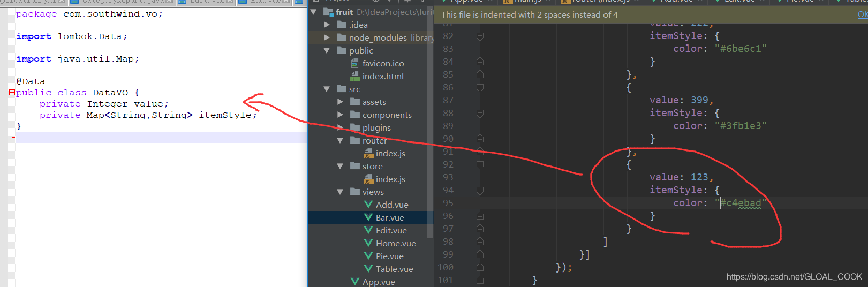The width and height of the screenshot is (868, 287).
Task: Collapse the src folder arrow
Action: click(327, 89)
